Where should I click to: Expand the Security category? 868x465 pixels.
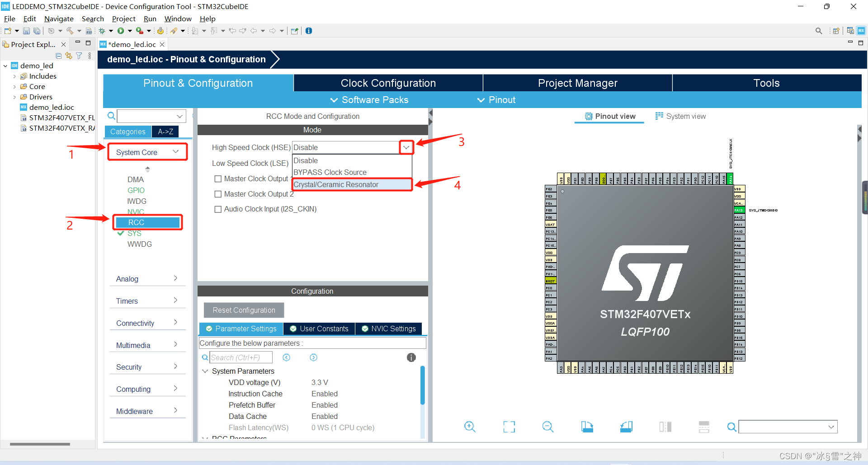[147, 367]
